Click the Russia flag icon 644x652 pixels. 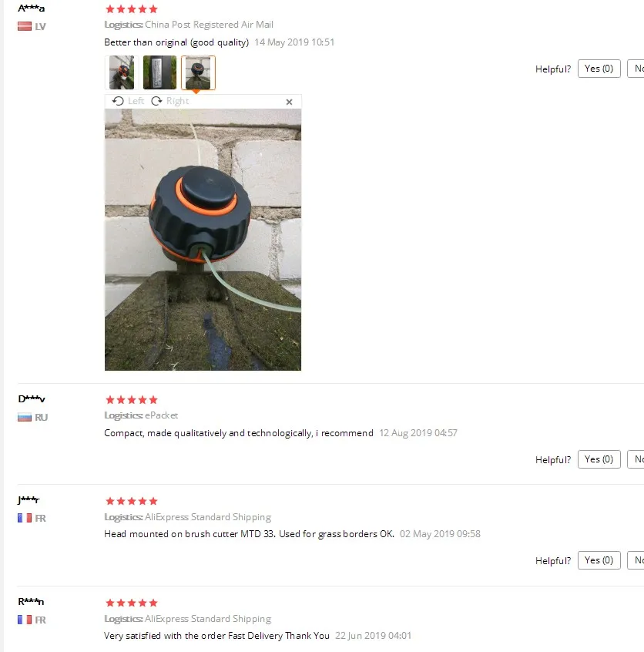[x=25, y=418]
